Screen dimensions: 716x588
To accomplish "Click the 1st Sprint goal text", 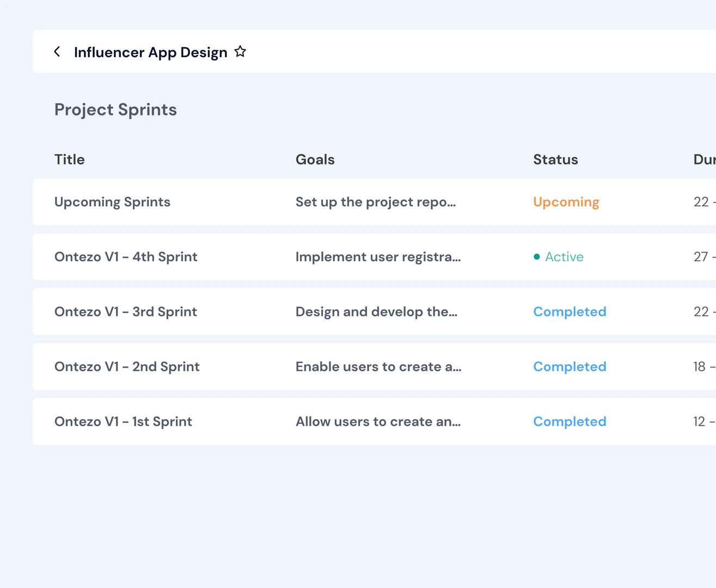I will 378,421.
